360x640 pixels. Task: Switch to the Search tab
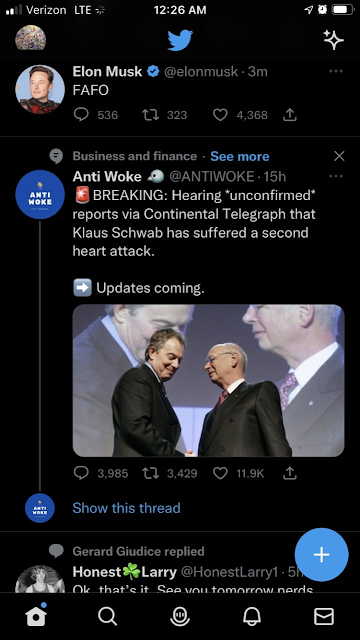coord(108,616)
